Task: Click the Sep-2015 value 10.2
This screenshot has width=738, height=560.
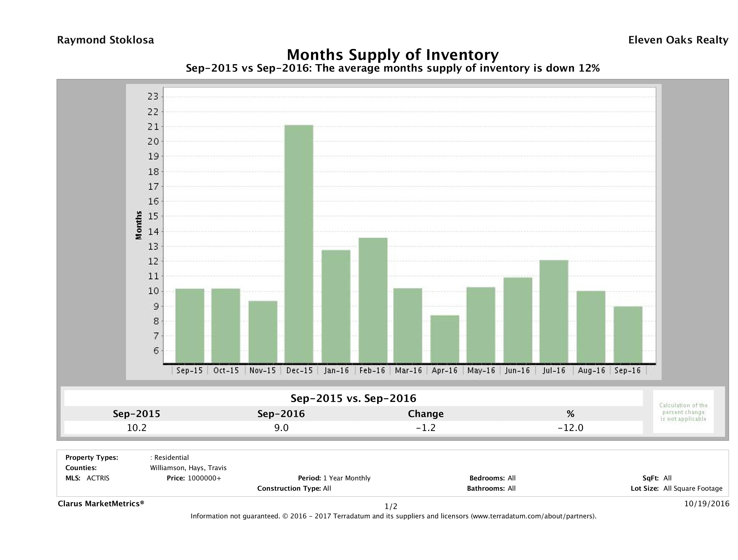Action: pos(137,428)
